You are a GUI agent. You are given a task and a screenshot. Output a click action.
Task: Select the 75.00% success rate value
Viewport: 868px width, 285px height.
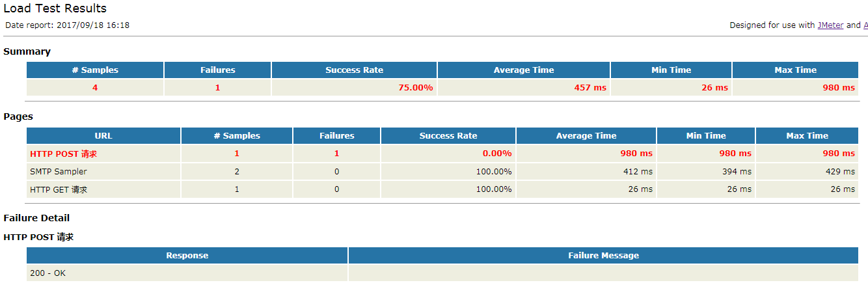point(416,88)
